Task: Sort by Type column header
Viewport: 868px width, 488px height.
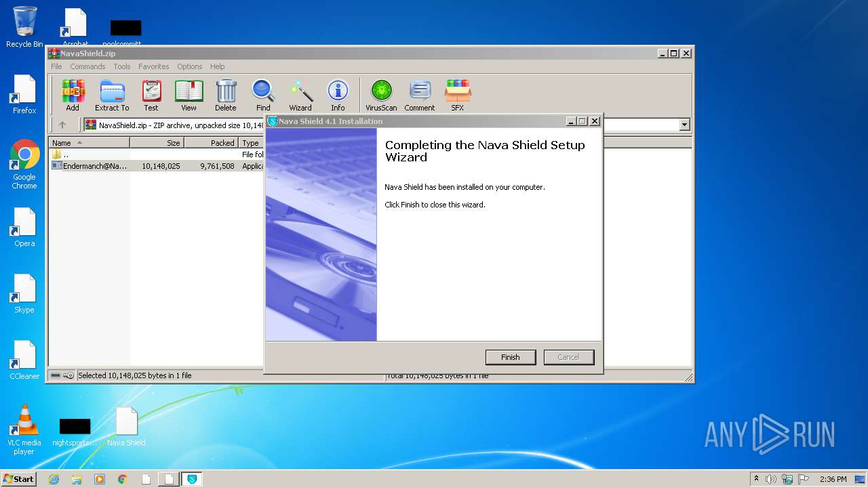Action: click(251, 143)
